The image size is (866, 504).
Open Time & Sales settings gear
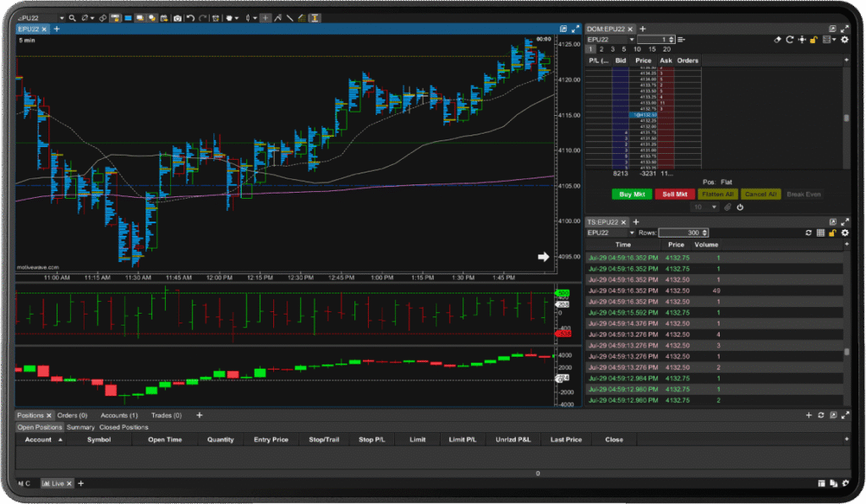844,233
